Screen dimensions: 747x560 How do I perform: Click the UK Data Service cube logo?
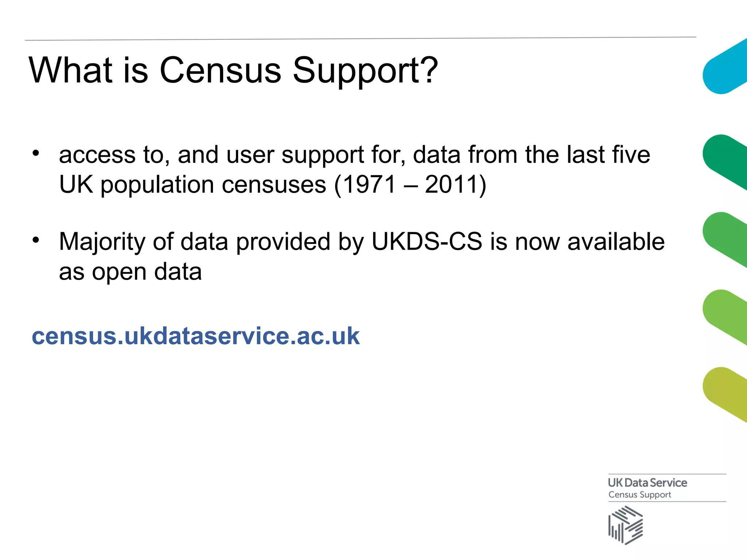pyautogui.click(x=626, y=525)
